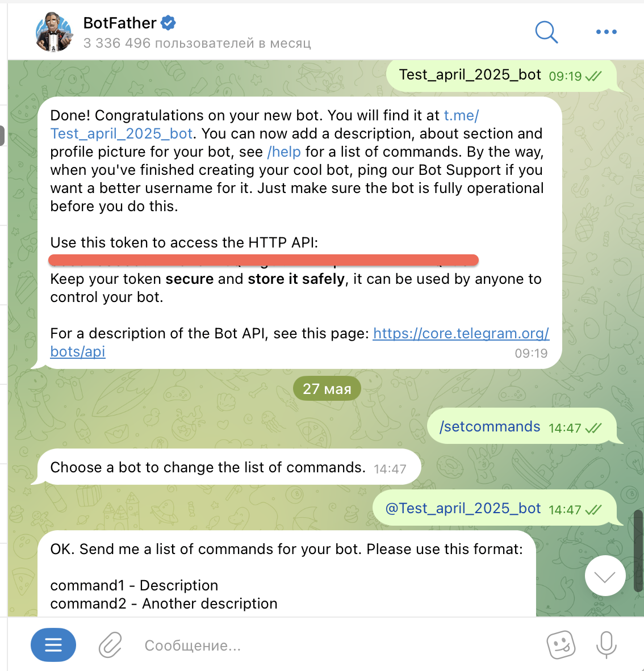Jump to latest message with down arrow

[605, 576]
